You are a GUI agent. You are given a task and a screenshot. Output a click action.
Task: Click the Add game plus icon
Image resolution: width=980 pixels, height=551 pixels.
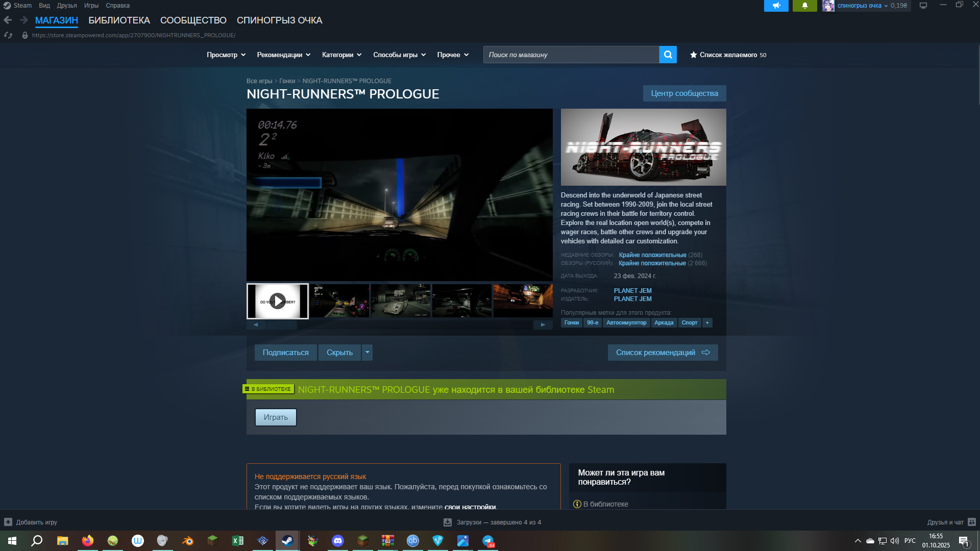pos(8,522)
